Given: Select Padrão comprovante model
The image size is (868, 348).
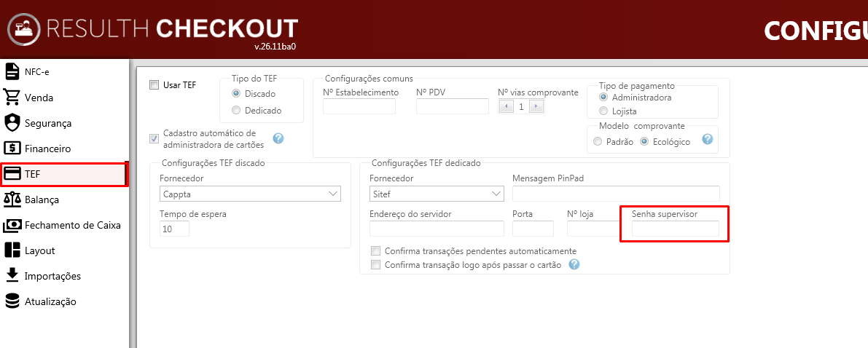Looking at the screenshot, I should pyautogui.click(x=598, y=142).
